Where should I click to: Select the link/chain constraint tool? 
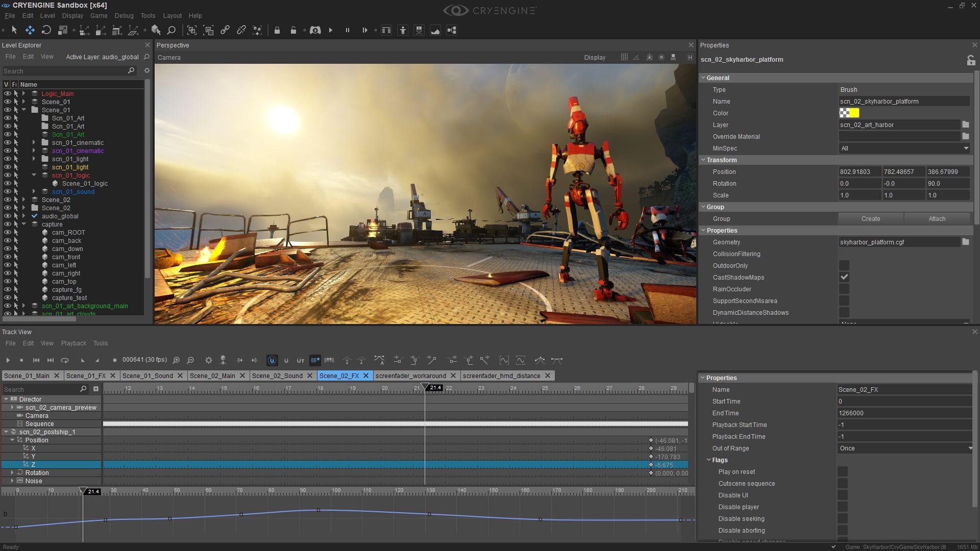point(226,30)
